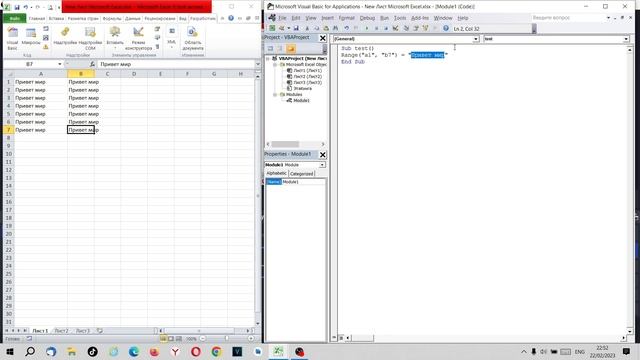Click the Excel help question mark icon
The image size is (640, 360).
[x=231, y=18]
